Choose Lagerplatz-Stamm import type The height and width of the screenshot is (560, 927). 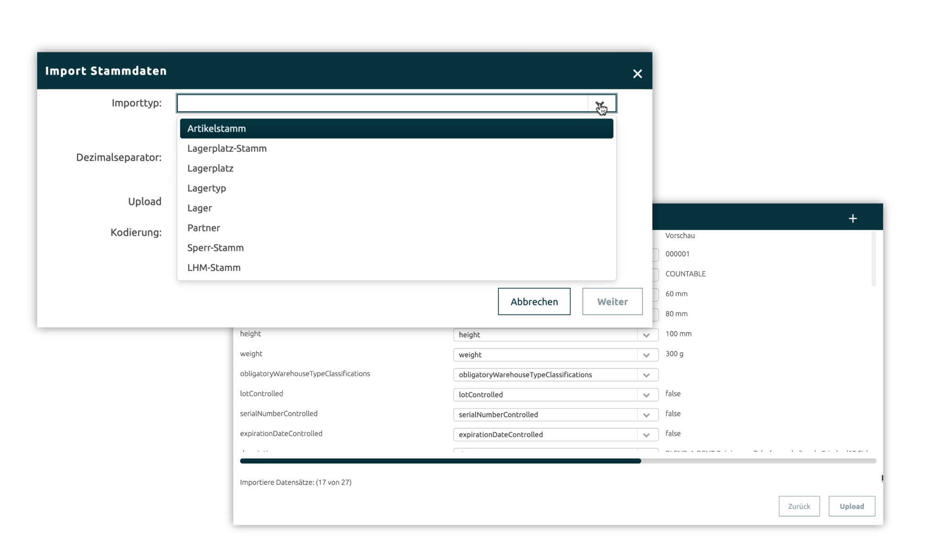pyautogui.click(x=227, y=149)
